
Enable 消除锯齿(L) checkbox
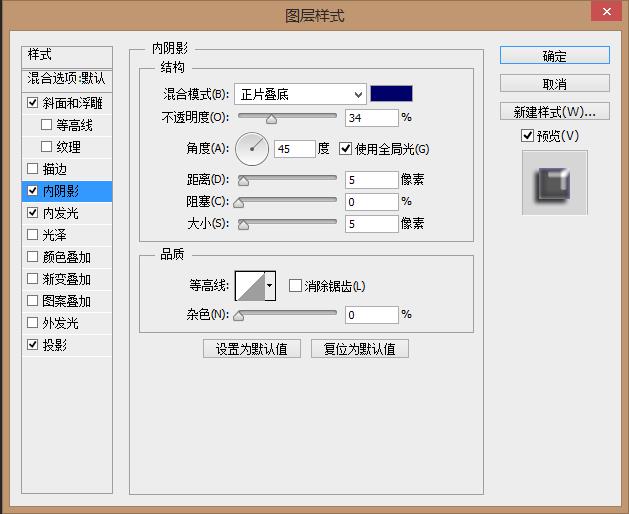click(295, 286)
